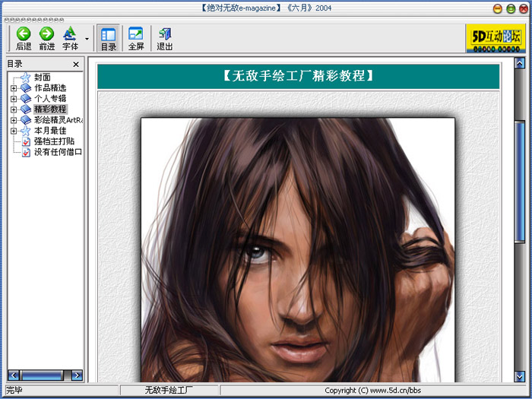Click the 无敌手绘工厂精彩教程 header banner
532x399 pixels.
298,76
